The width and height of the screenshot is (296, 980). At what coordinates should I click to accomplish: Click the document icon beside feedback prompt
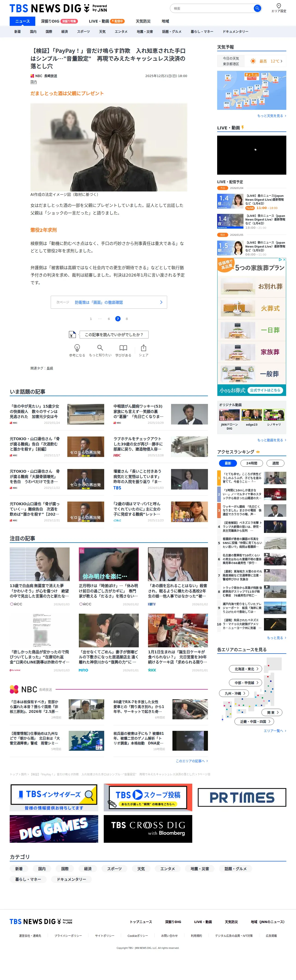[72, 335]
